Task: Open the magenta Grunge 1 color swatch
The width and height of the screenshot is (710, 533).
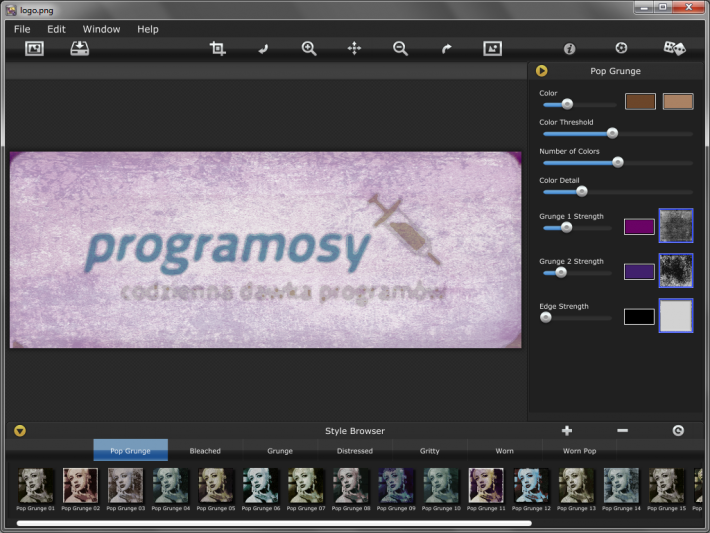Action: (x=639, y=226)
